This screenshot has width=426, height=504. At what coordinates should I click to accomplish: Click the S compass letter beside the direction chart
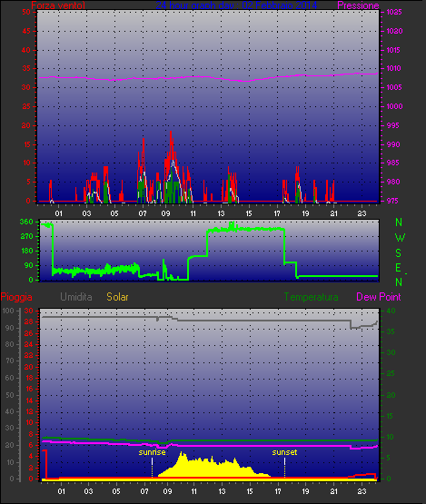(x=399, y=253)
